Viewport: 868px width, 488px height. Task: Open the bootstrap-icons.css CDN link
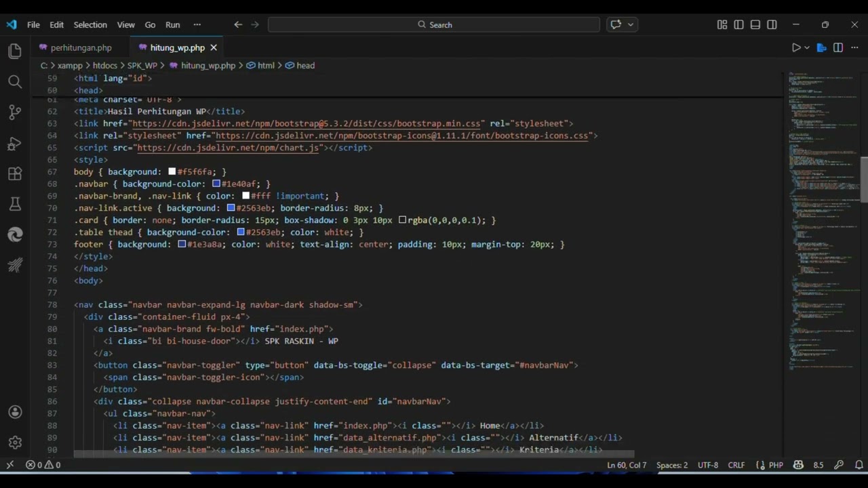[x=402, y=136]
